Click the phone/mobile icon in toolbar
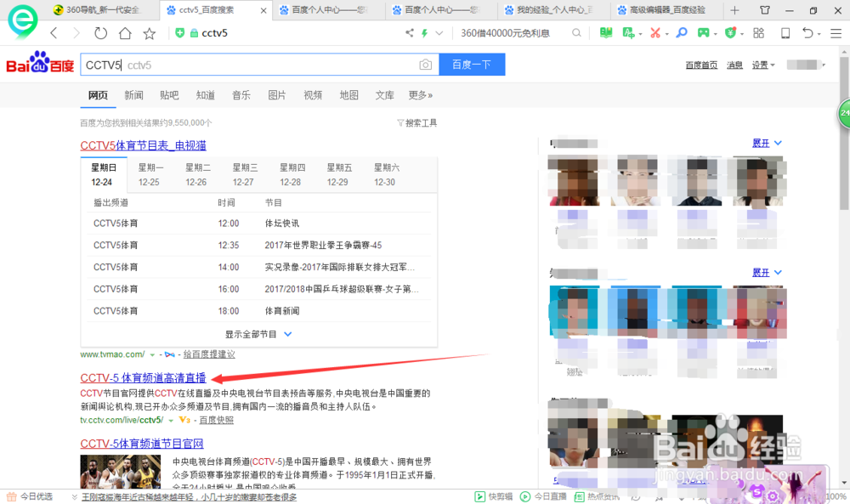850x504 pixels. pyautogui.click(x=785, y=33)
